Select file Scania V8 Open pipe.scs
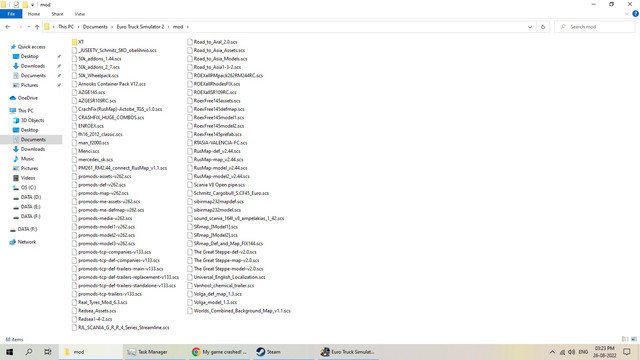This screenshot has height=360, width=640. (216, 185)
